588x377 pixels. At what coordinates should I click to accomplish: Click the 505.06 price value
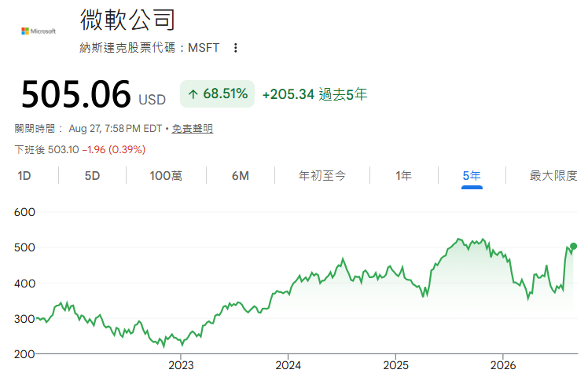76,94
